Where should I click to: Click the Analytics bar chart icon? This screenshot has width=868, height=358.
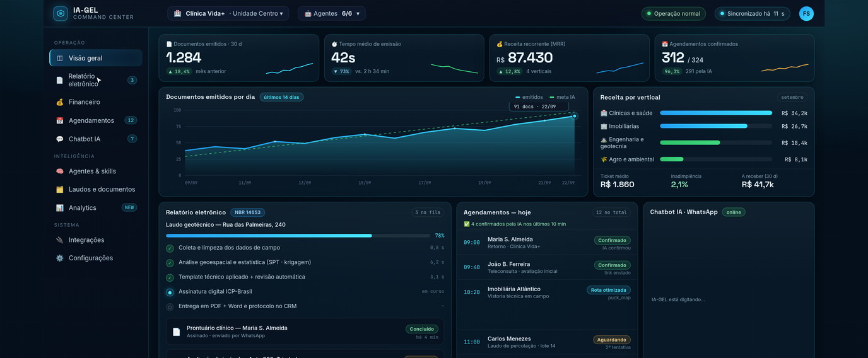pos(60,208)
